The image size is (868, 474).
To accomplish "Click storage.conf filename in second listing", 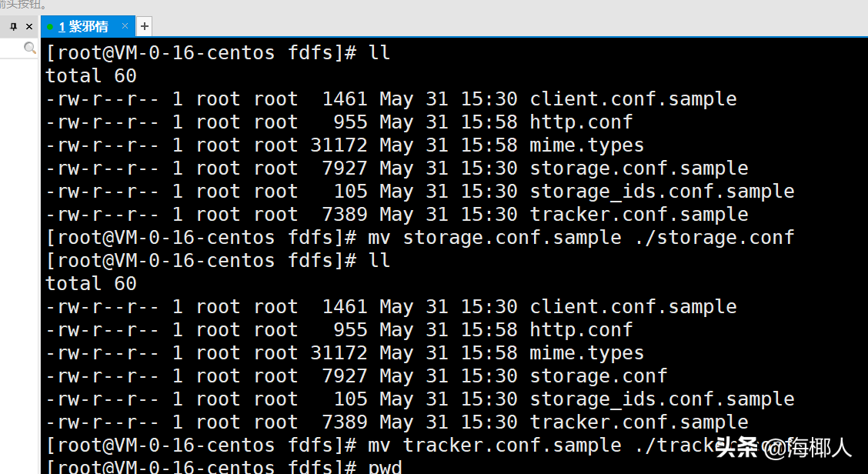I will [x=598, y=376].
